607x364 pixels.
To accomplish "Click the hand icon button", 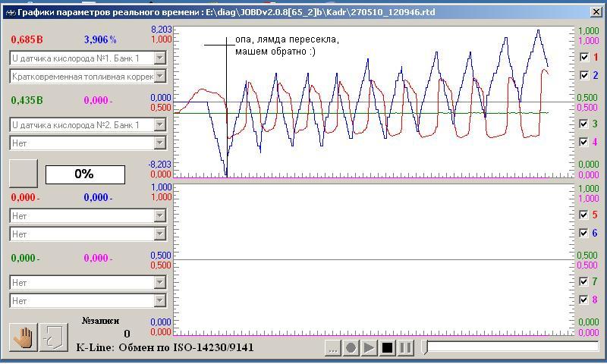I will pos(23,337).
